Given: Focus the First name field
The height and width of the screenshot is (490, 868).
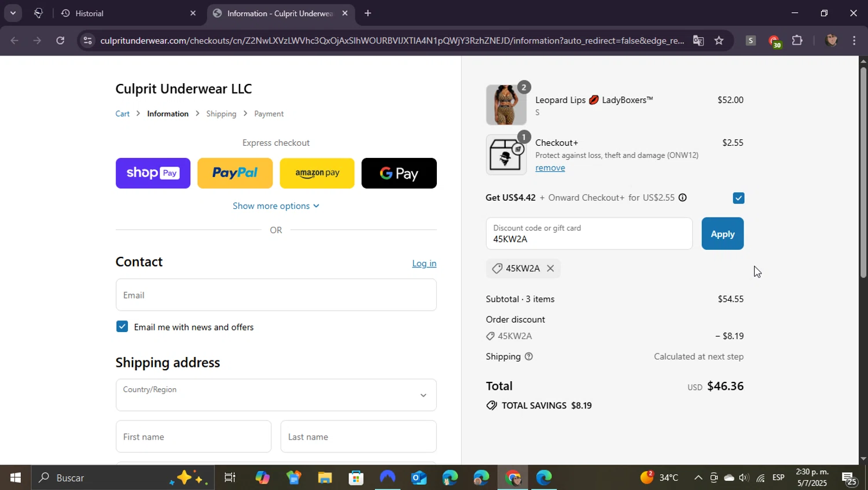Looking at the screenshot, I should pyautogui.click(x=193, y=437).
